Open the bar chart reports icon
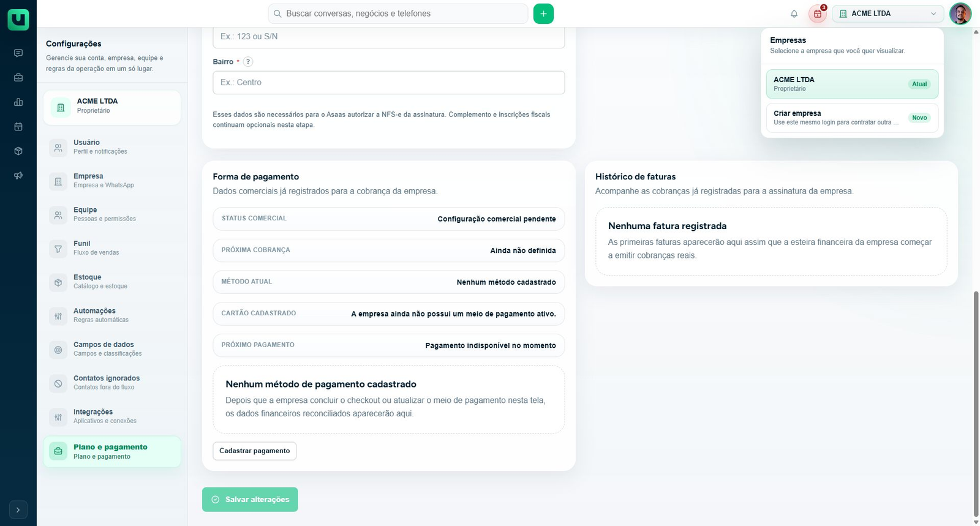The image size is (980, 526). point(18,102)
